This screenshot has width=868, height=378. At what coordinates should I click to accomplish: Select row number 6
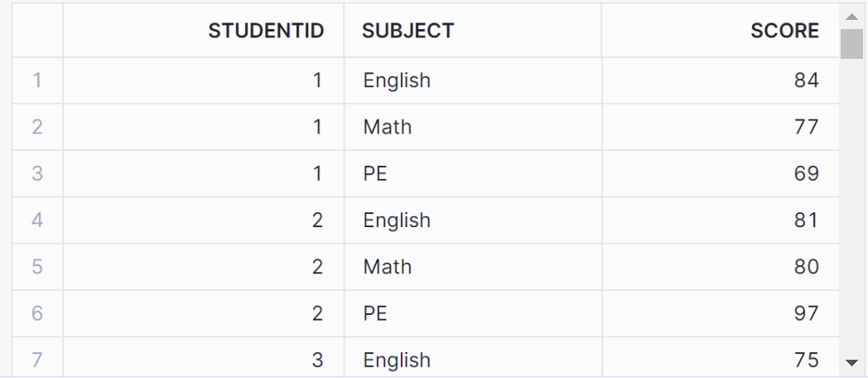coord(37,313)
